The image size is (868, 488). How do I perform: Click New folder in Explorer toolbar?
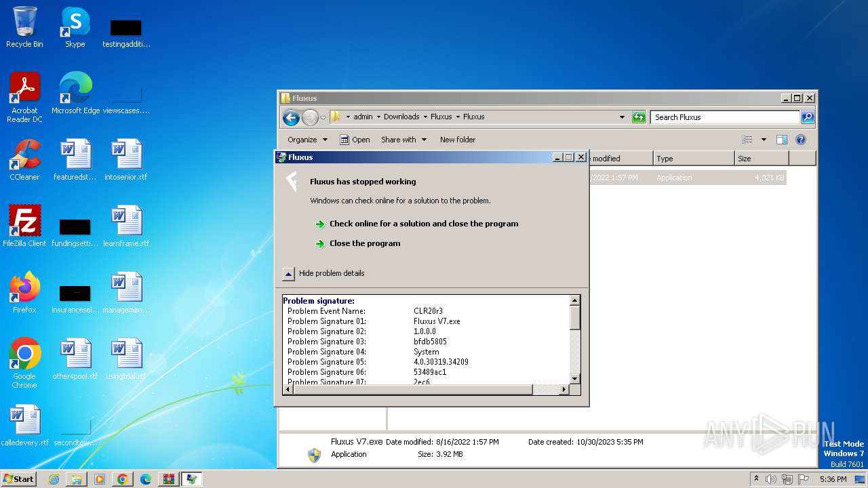pyautogui.click(x=458, y=140)
